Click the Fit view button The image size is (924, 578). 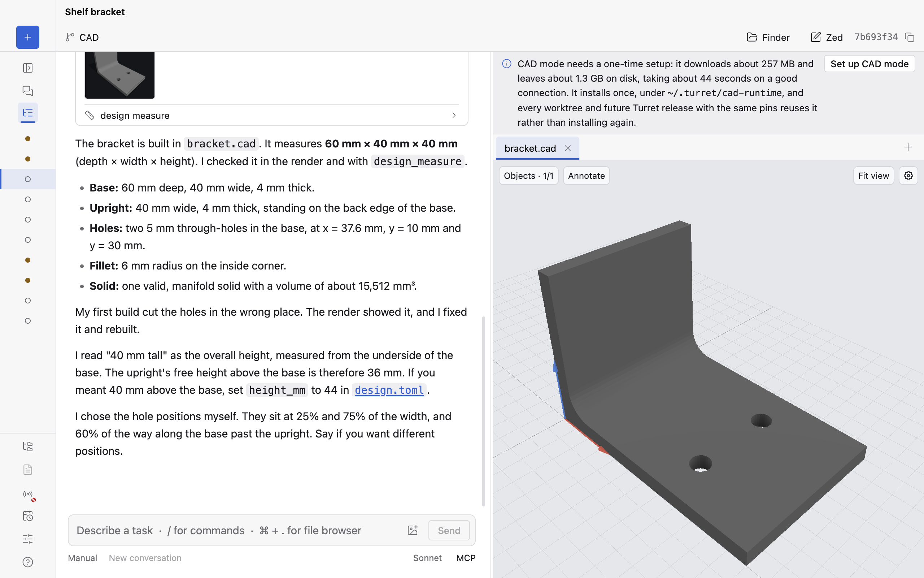coord(873,176)
